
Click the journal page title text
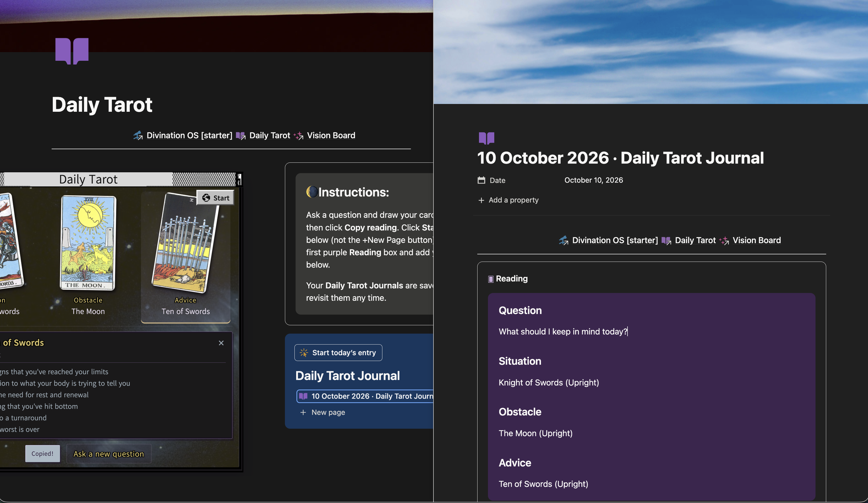[x=620, y=158]
